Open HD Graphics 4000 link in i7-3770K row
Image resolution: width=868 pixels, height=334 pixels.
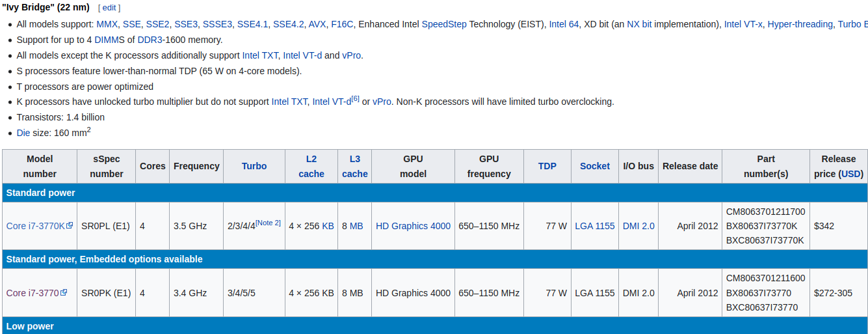click(x=413, y=226)
